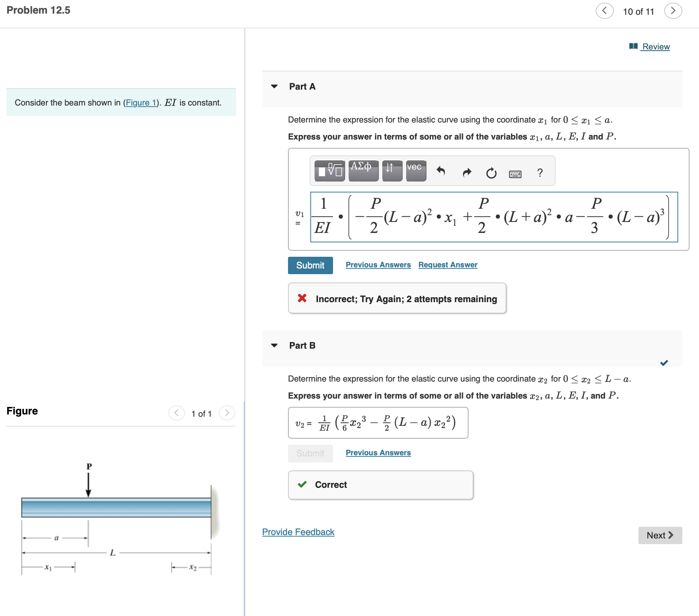
Task: Collapse the Part B section
Action: (274, 345)
